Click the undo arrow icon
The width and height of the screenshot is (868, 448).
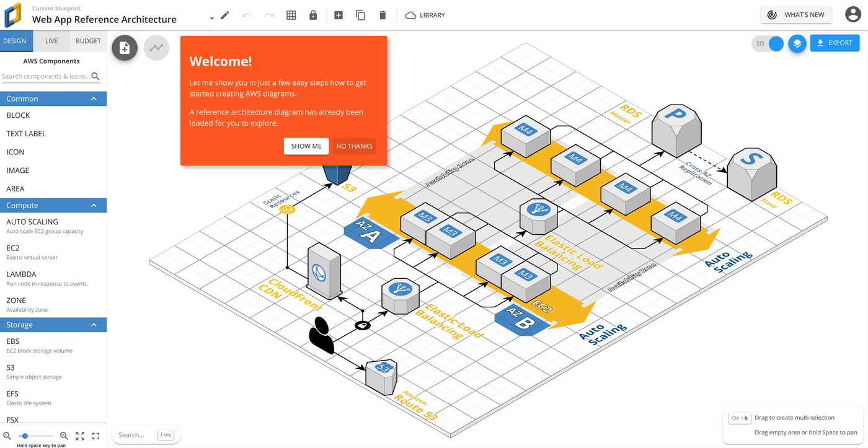click(x=247, y=15)
